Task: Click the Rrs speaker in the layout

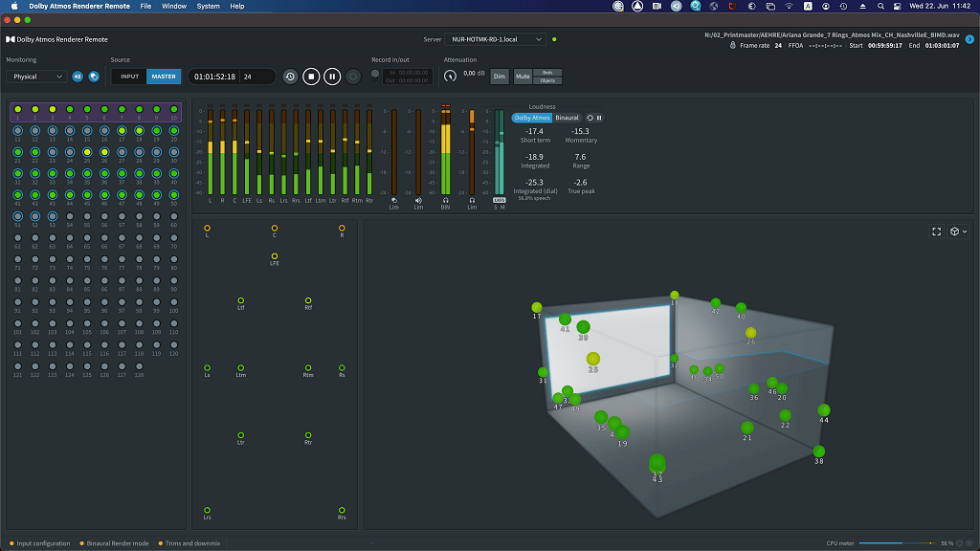Action: (x=342, y=511)
